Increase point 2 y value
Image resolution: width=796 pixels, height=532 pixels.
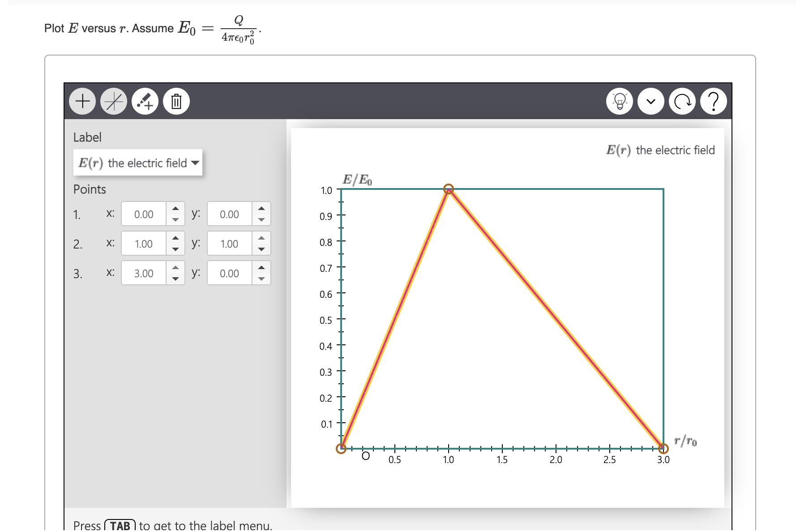click(261, 238)
